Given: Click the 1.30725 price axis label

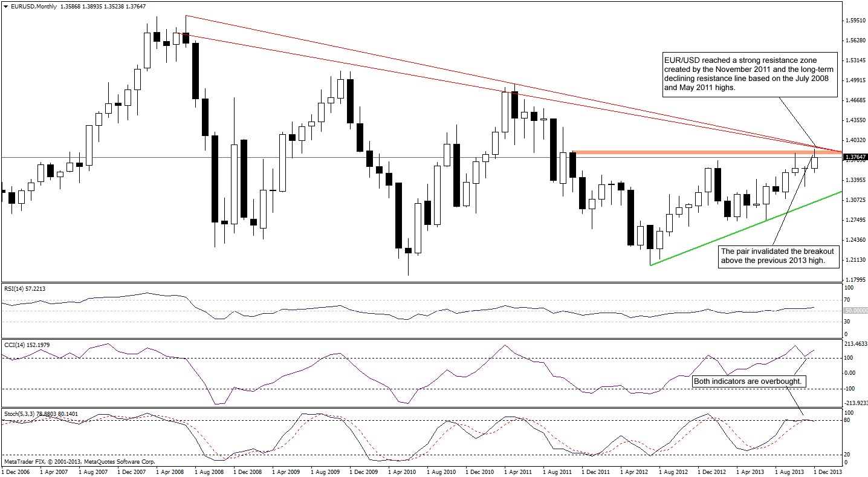Looking at the screenshot, I should [855, 200].
